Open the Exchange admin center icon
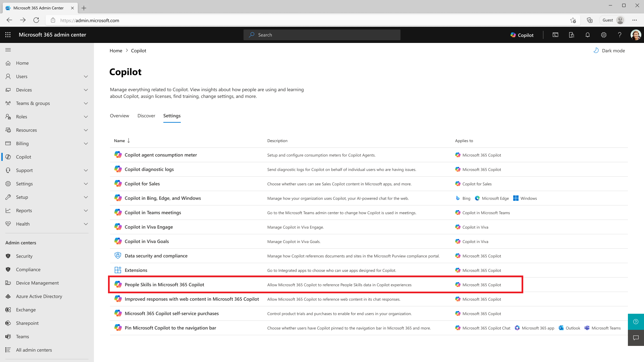Viewport: 644px width, 362px height. [x=8, y=310]
